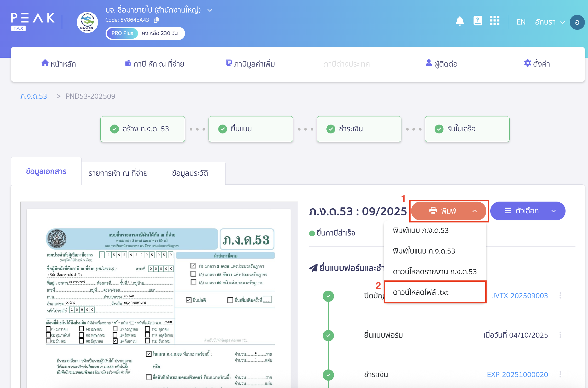Click the user avatar circle

pos(577,22)
